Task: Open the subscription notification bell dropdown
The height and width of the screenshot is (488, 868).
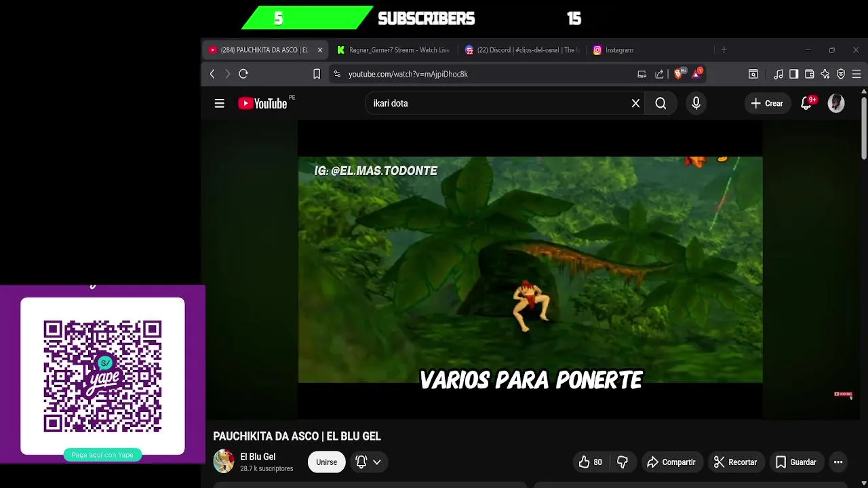Action: click(368, 462)
